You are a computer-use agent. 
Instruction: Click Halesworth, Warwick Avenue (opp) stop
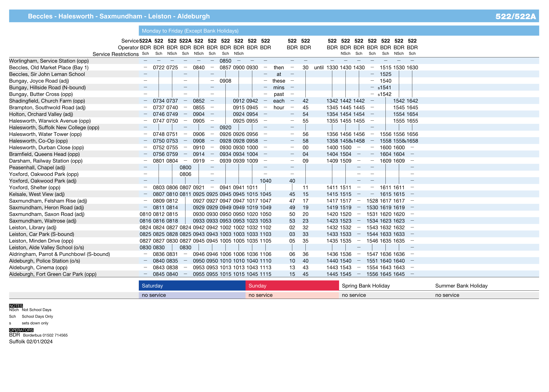coord(50,121)
